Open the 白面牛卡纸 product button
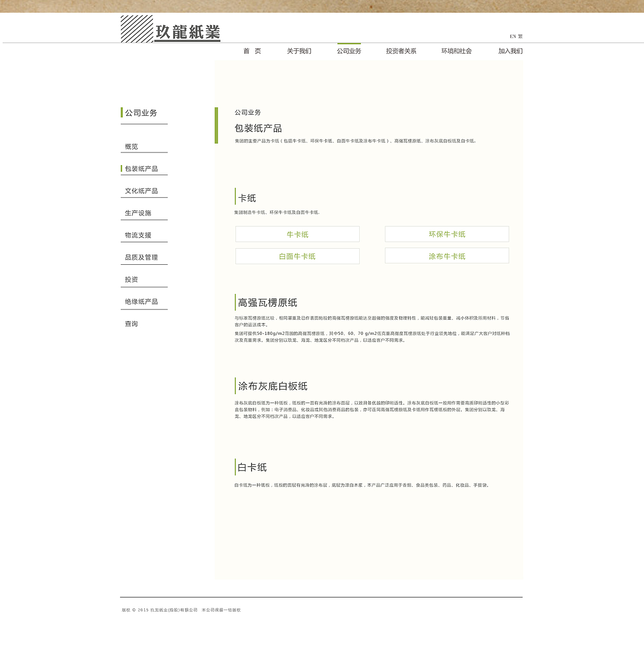 coord(297,256)
